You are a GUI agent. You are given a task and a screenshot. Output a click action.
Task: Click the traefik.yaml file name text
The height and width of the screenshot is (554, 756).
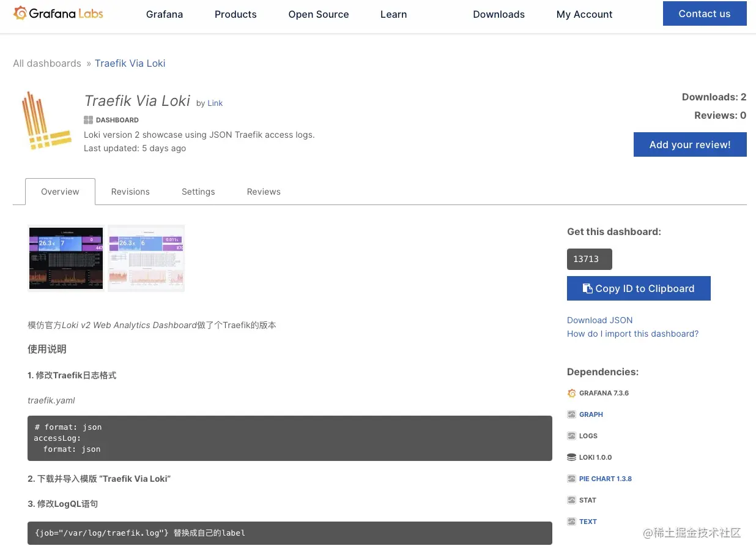tap(51, 400)
